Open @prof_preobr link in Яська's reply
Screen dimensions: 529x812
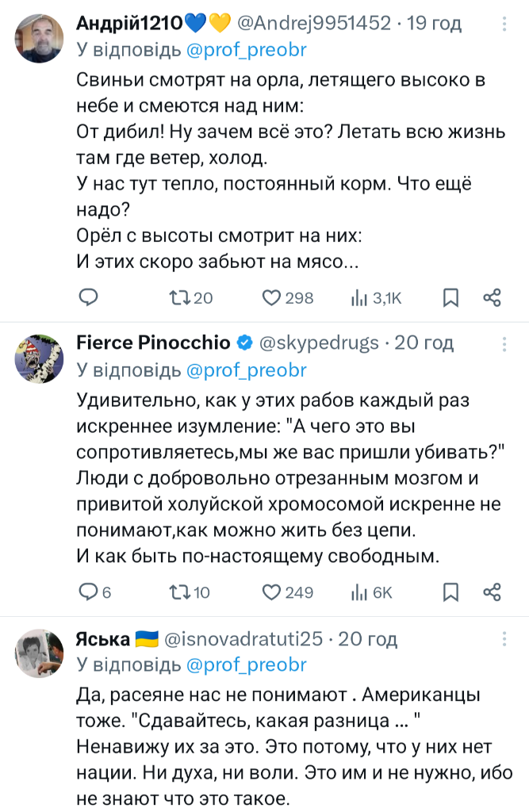(x=246, y=665)
